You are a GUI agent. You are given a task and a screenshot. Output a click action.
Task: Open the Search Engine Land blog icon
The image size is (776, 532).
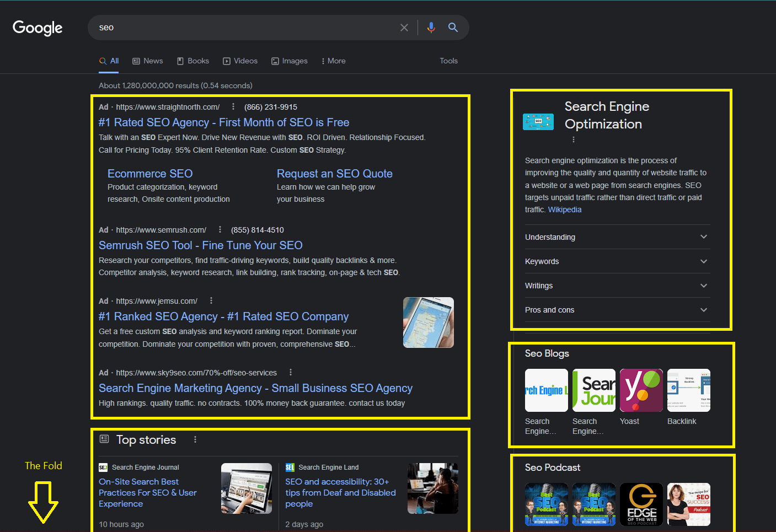click(547, 390)
